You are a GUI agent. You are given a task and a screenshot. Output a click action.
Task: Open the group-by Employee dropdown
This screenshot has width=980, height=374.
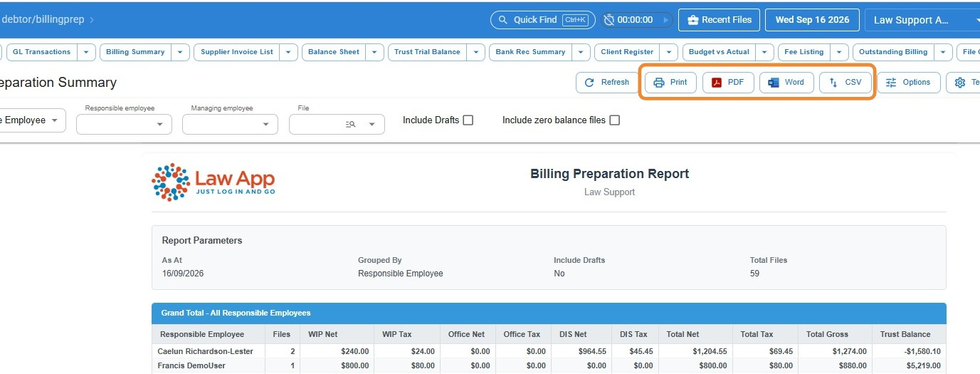point(32,120)
